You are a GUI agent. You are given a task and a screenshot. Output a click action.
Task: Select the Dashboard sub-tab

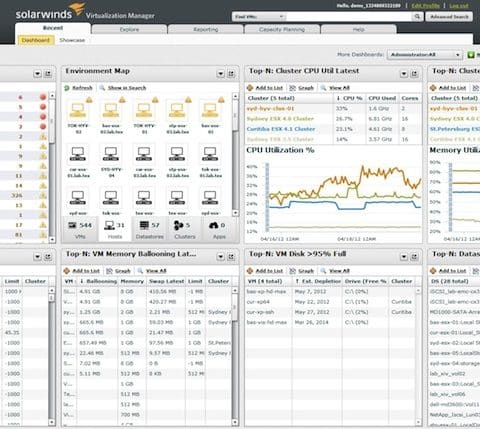[36, 40]
